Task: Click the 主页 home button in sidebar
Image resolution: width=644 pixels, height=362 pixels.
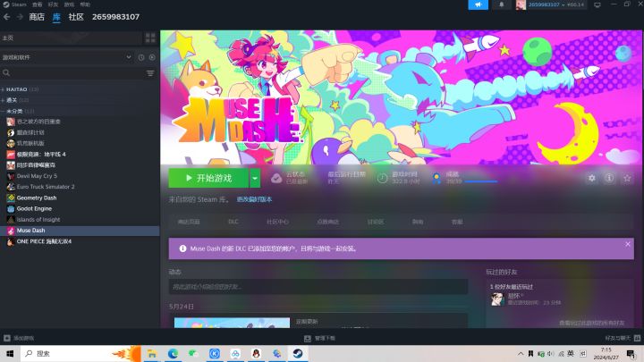Action: coord(71,38)
